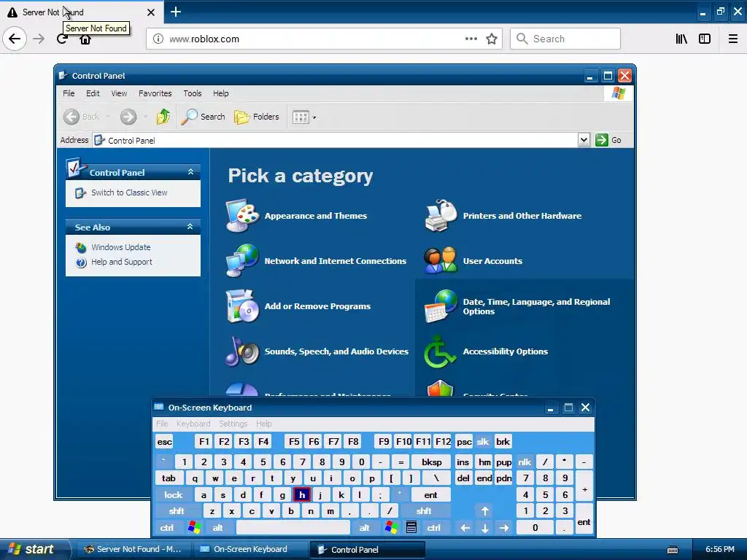Click keyboard icon in system tray
The image size is (747, 560).
672,550
